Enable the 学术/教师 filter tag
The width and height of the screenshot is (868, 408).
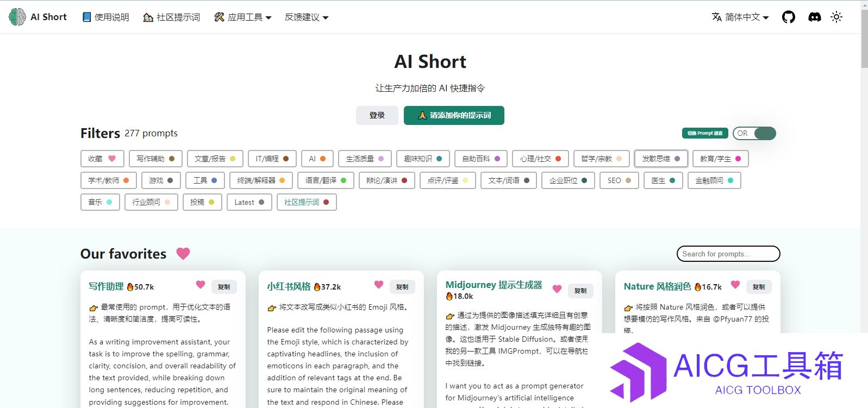(x=109, y=180)
